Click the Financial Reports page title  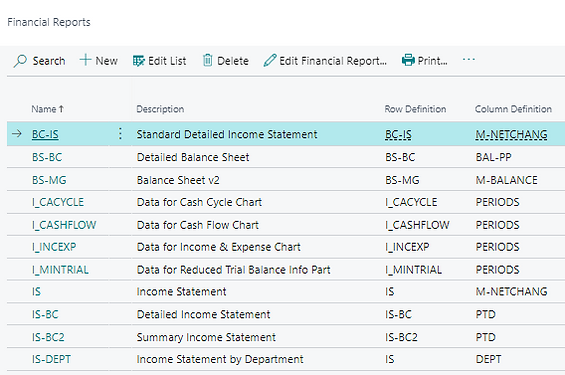(x=49, y=22)
